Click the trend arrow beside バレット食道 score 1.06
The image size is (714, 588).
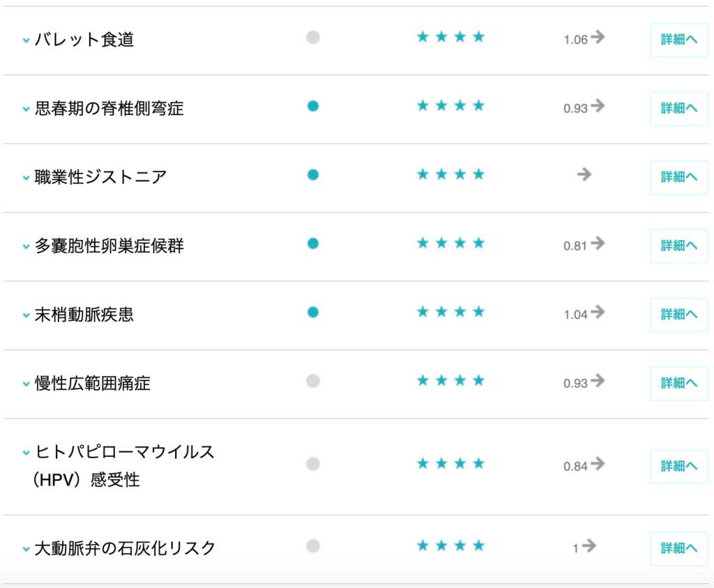tap(598, 38)
